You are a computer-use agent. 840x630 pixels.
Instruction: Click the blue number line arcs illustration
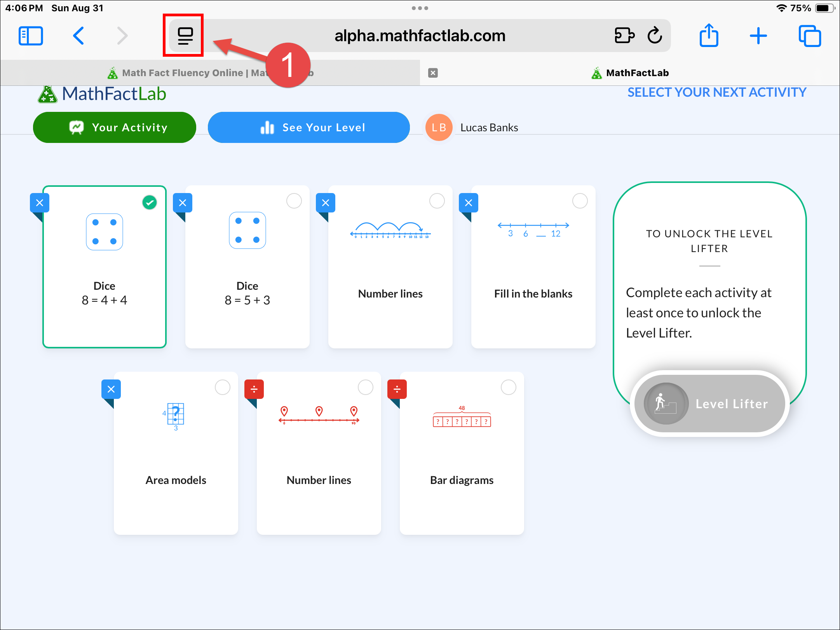(390, 230)
